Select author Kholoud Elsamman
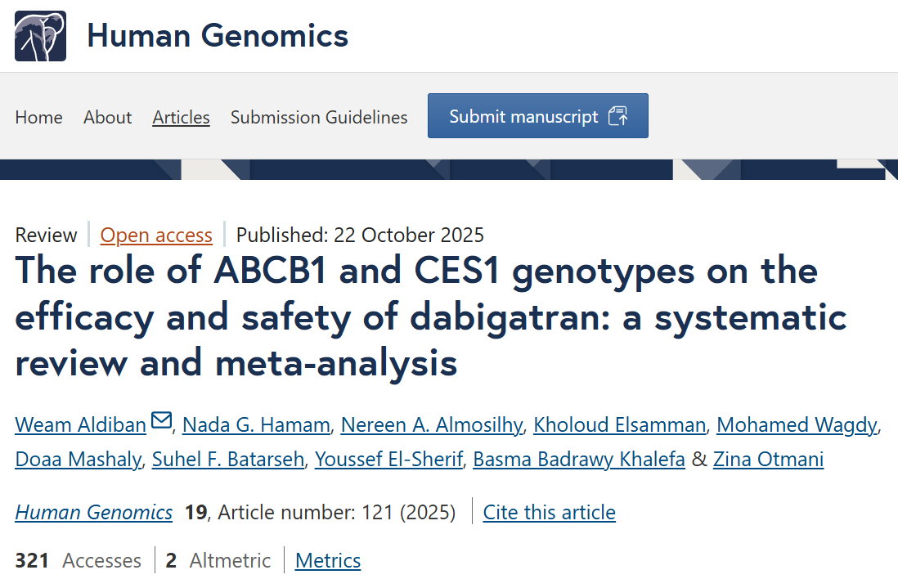Viewport: 898px width, 588px height. coord(619,424)
